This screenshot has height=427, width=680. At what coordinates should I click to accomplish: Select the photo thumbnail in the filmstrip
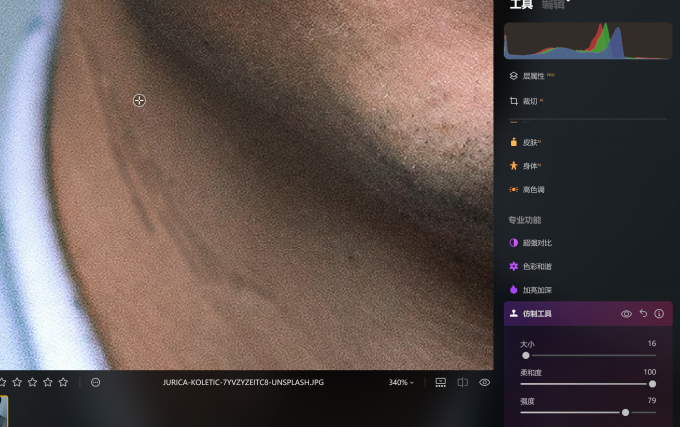click(3, 411)
